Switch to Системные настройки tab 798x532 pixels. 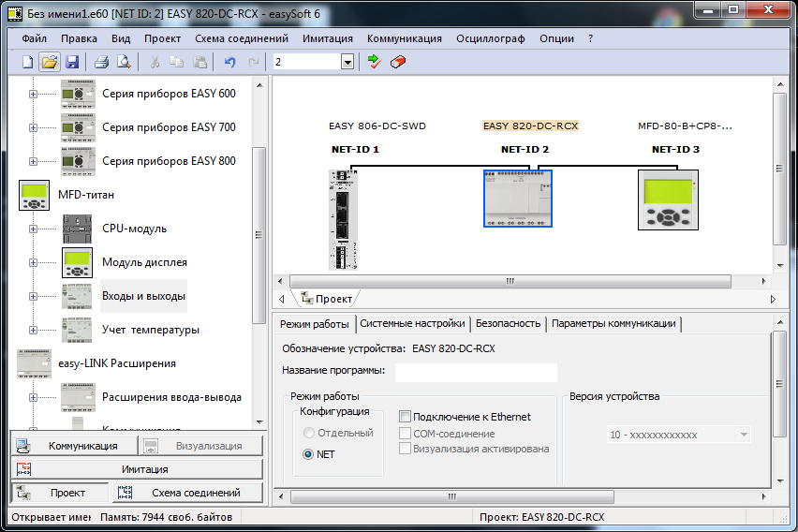[412, 324]
